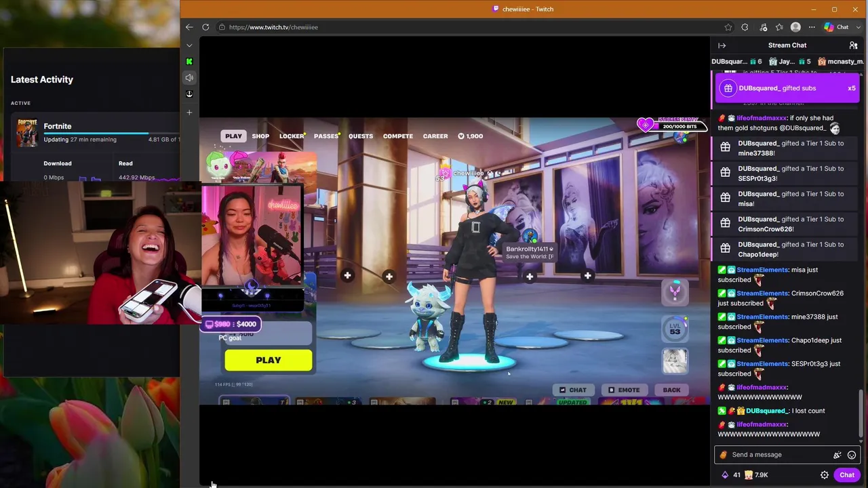This screenshot has height=488, width=868.
Task: Open DUBsquared_ gift to CrimsonCrow626 message
Action: (x=785, y=224)
